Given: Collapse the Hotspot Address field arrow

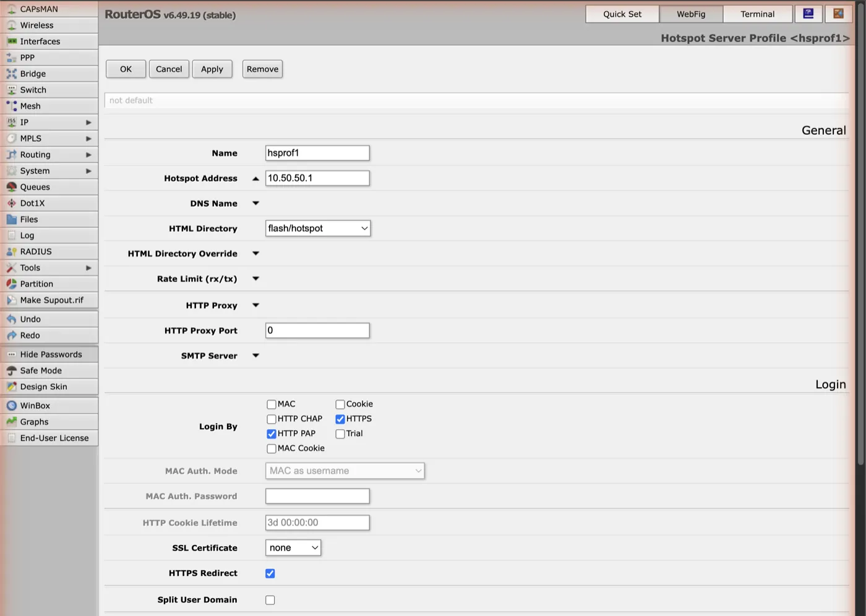Looking at the screenshot, I should point(255,179).
